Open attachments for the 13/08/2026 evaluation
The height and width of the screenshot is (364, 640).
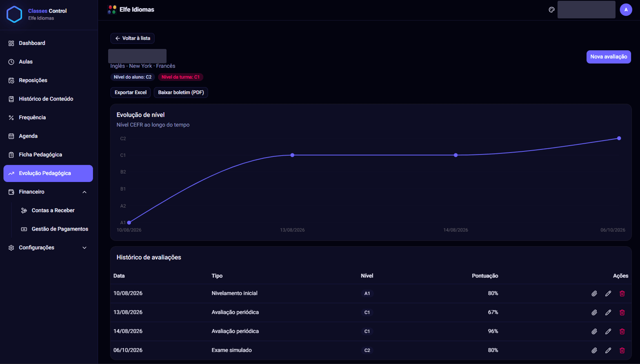(594, 313)
